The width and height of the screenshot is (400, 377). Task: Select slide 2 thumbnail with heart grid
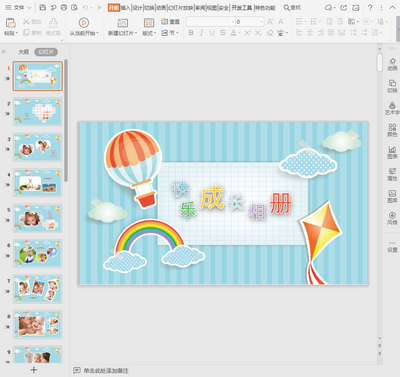coord(38,111)
